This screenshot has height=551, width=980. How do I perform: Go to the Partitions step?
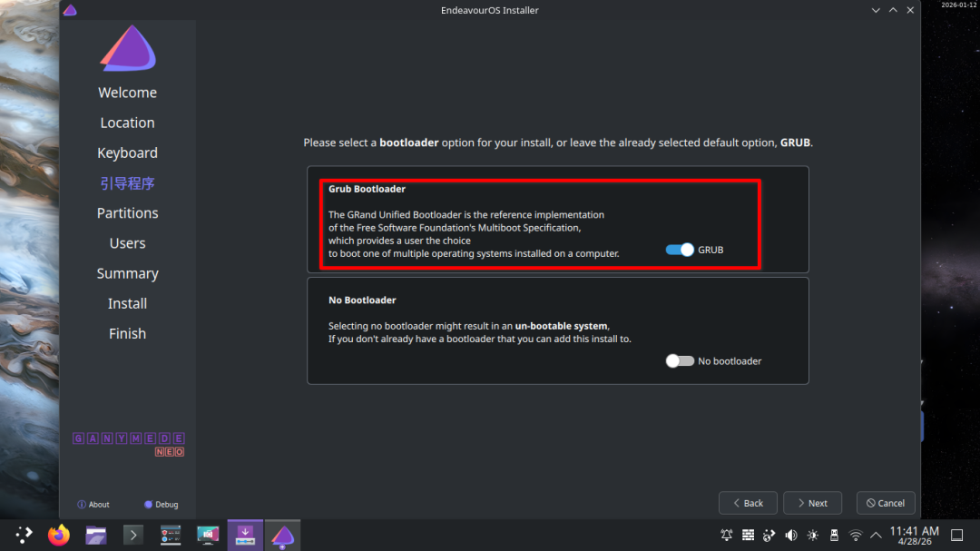point(128,212)
